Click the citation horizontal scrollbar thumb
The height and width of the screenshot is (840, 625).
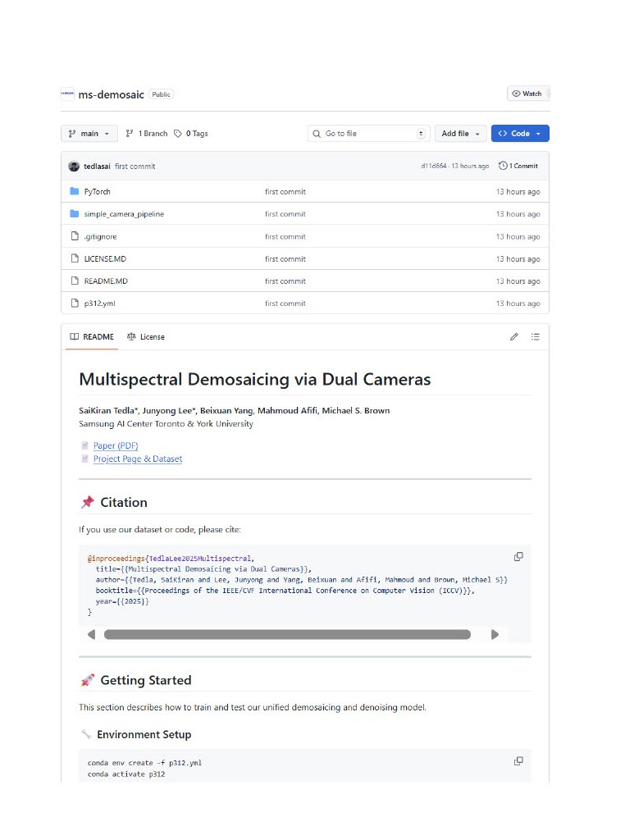(x=287, y=635)
